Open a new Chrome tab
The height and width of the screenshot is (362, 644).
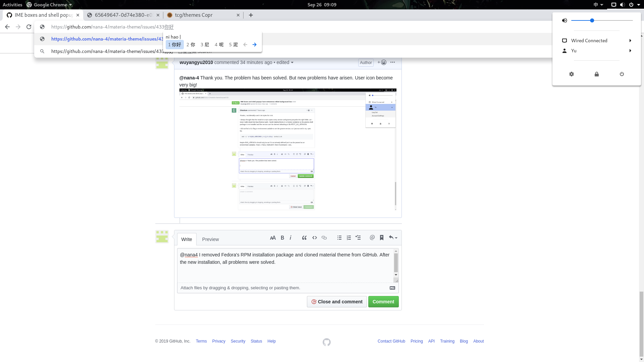[251, 15]
